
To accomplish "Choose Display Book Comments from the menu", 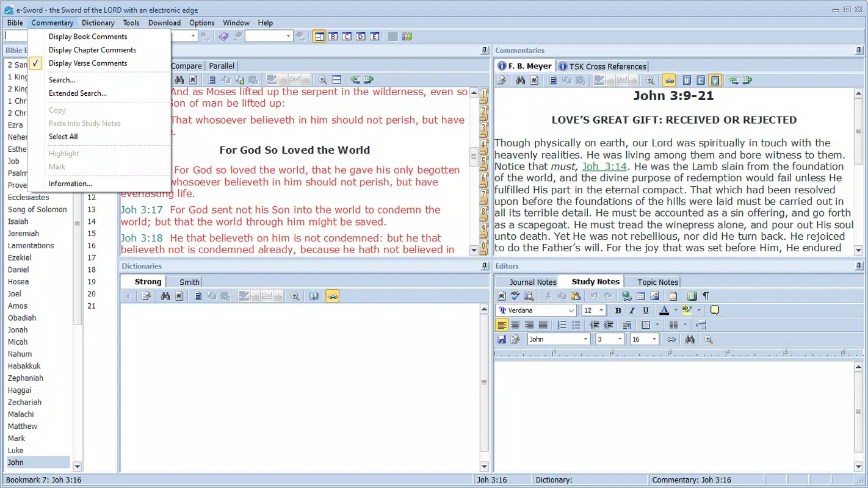I will (x=88, y=37).
